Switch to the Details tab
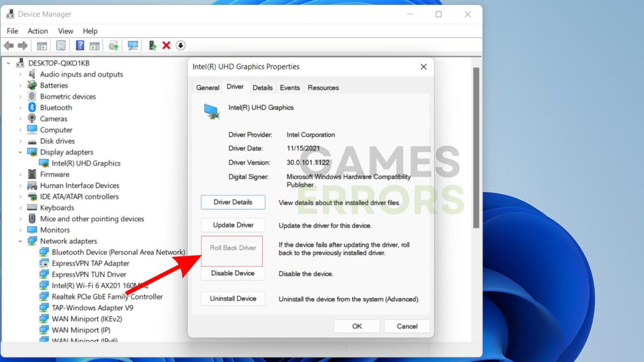 [x=262, y=87]
